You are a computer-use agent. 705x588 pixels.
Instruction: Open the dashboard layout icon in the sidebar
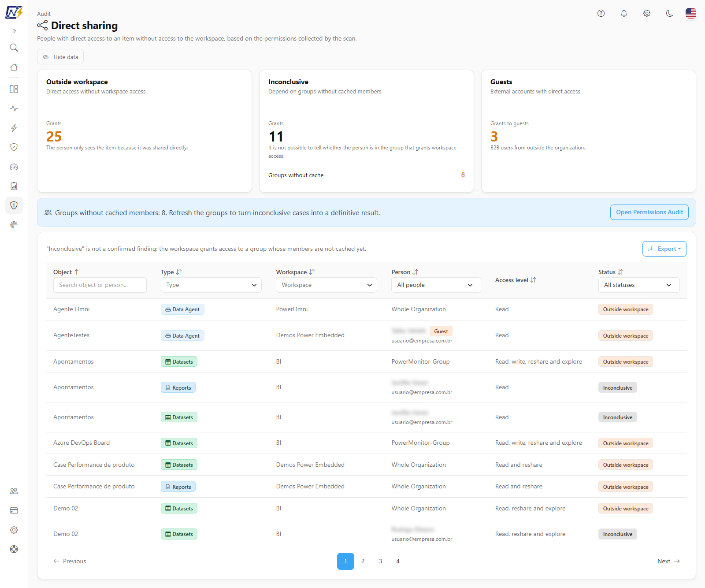pos(14,89)
